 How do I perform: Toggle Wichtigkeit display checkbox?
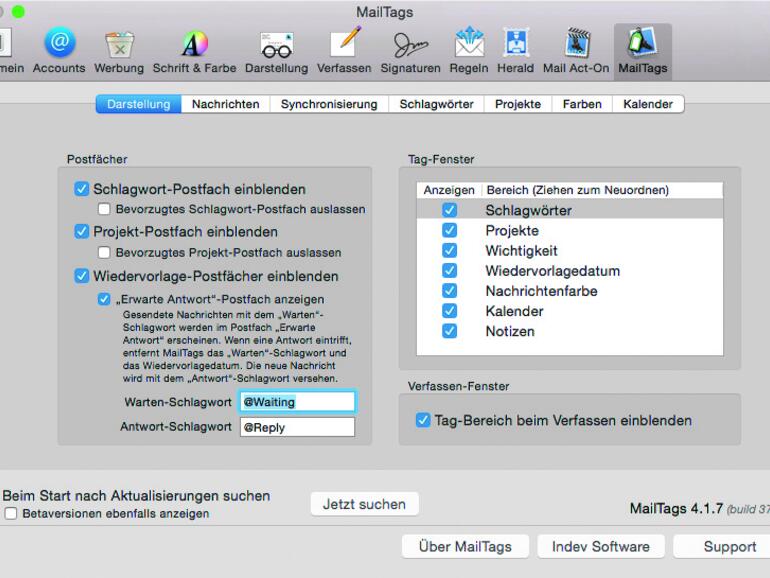tap(449, 250)
